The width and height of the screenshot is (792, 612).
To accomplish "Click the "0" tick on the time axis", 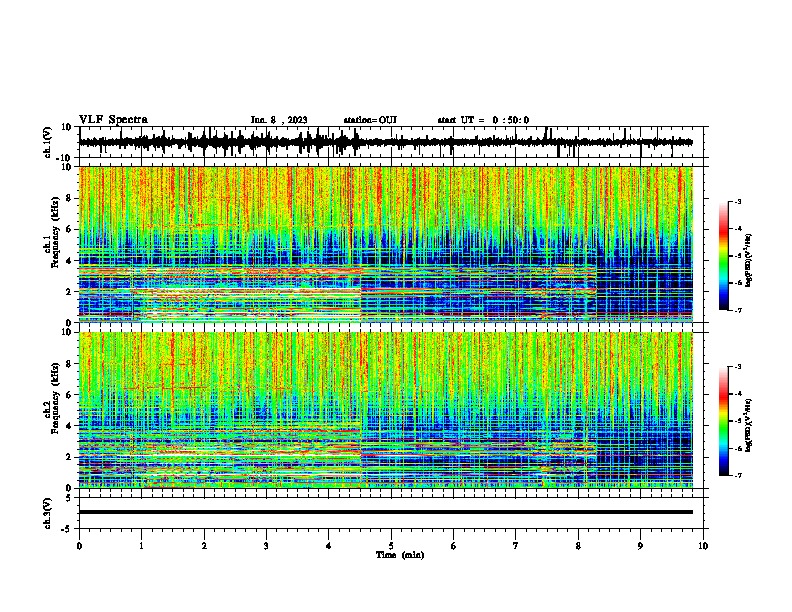I will click(79, 546).
